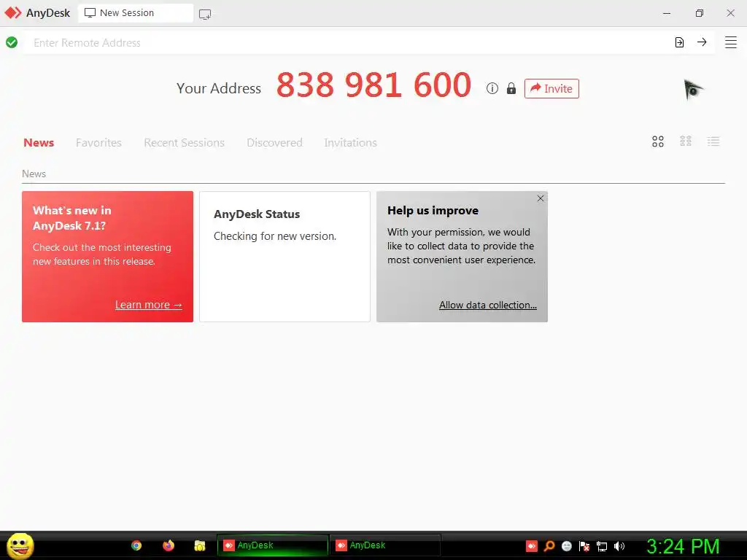Screen dimensions: 747x560
Task: Open the network tray icon
Action: tap(602, 546)
